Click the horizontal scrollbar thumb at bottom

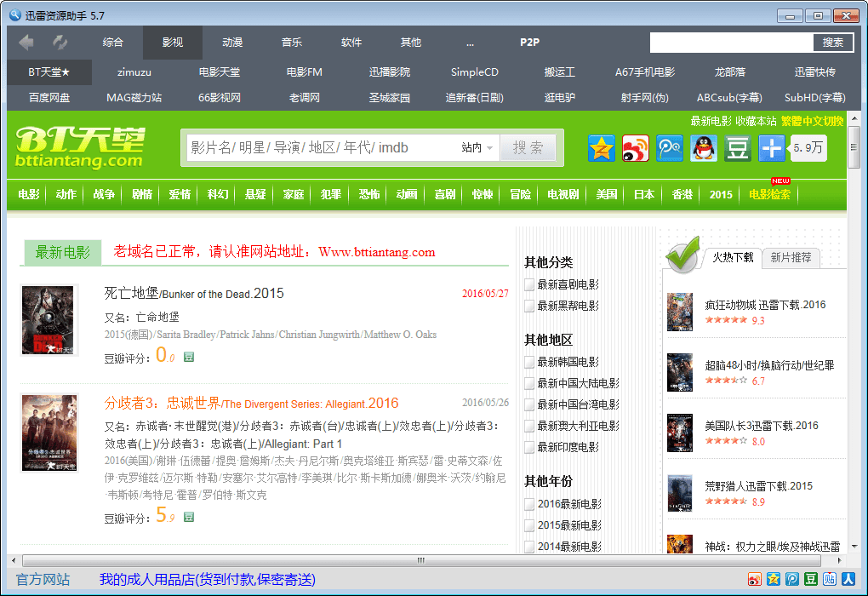(x=420, y=561)
